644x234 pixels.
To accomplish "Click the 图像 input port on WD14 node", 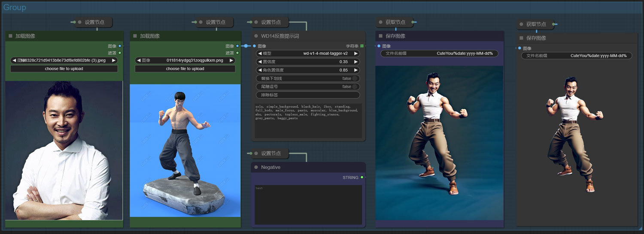I will pos(255,46).
